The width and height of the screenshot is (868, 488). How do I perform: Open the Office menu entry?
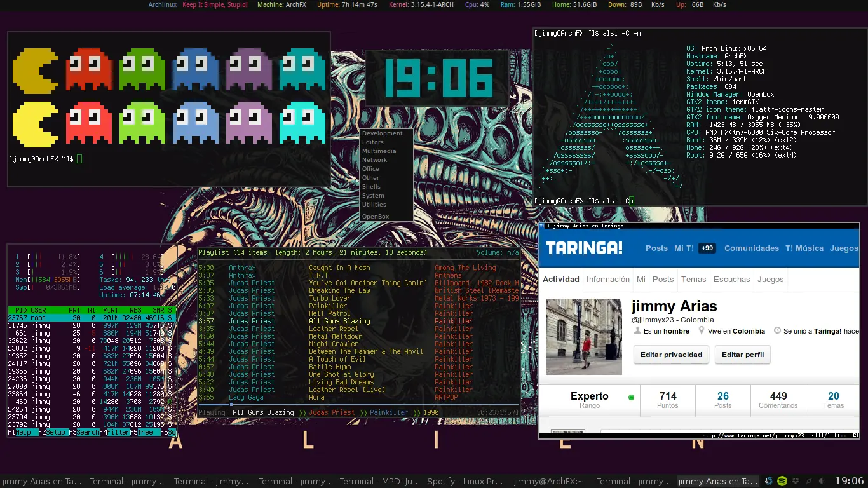387,169
